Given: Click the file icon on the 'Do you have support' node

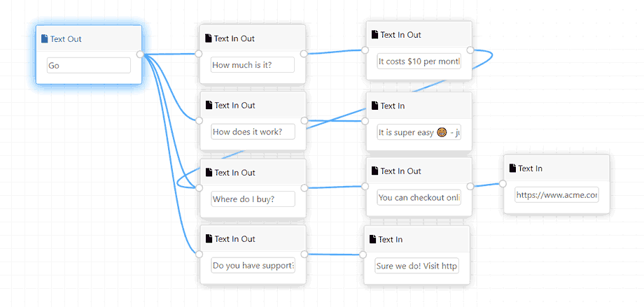Looking at the screenshot, I should pos(209,239).
